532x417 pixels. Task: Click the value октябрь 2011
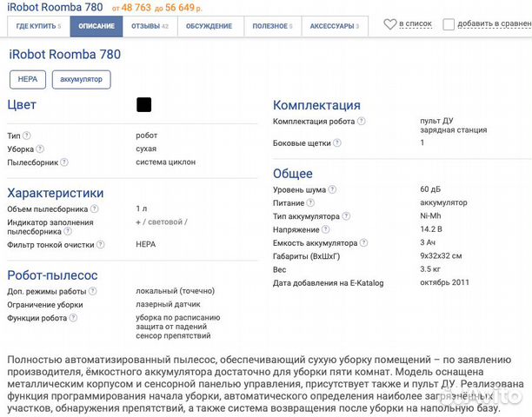[x=444, y=282]
